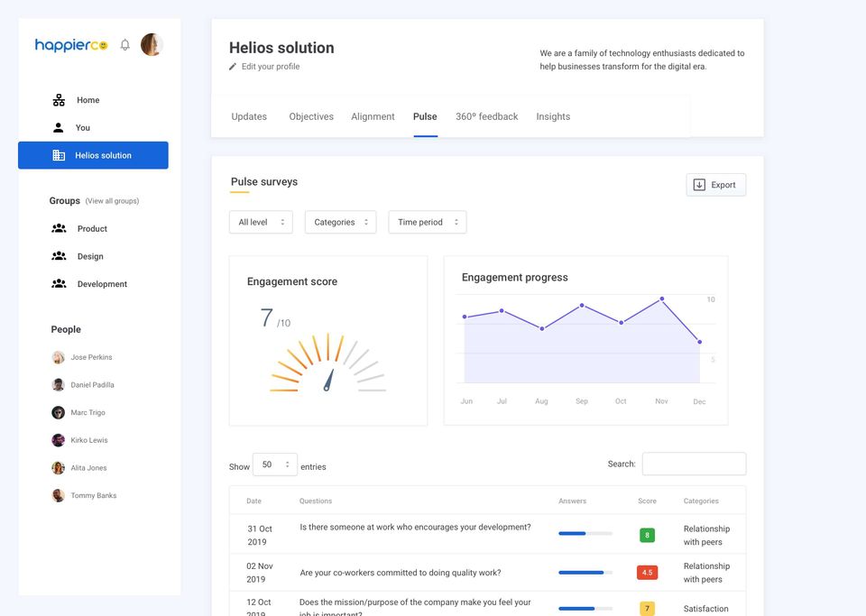
Task: Click the 02 Nov 2019 date cell
Action: point(259,573)
